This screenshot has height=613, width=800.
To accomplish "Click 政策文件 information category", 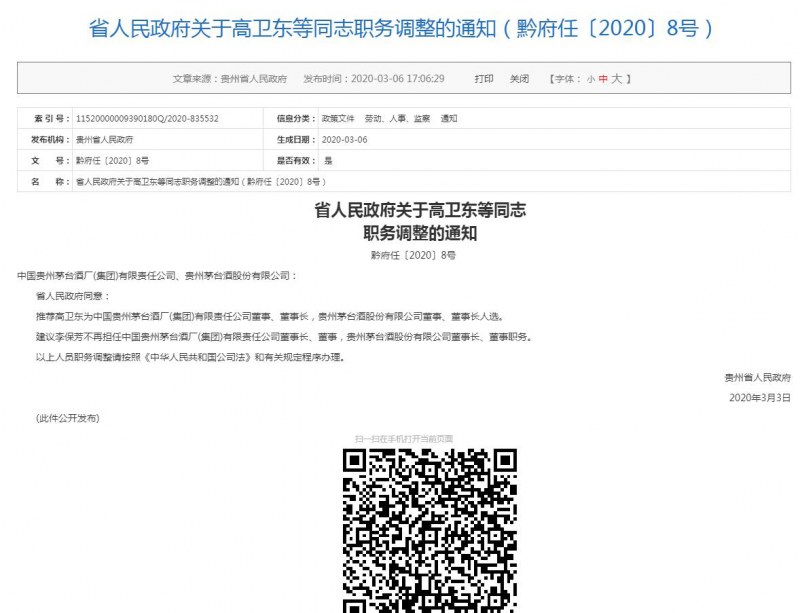I will click(x=338, y=118).
